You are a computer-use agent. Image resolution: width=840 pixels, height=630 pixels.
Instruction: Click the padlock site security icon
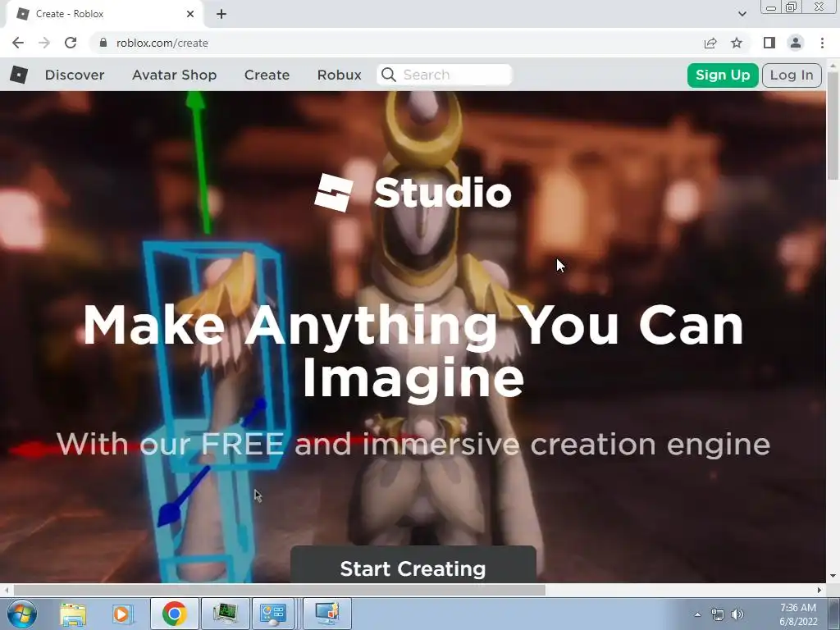(103, 43)
